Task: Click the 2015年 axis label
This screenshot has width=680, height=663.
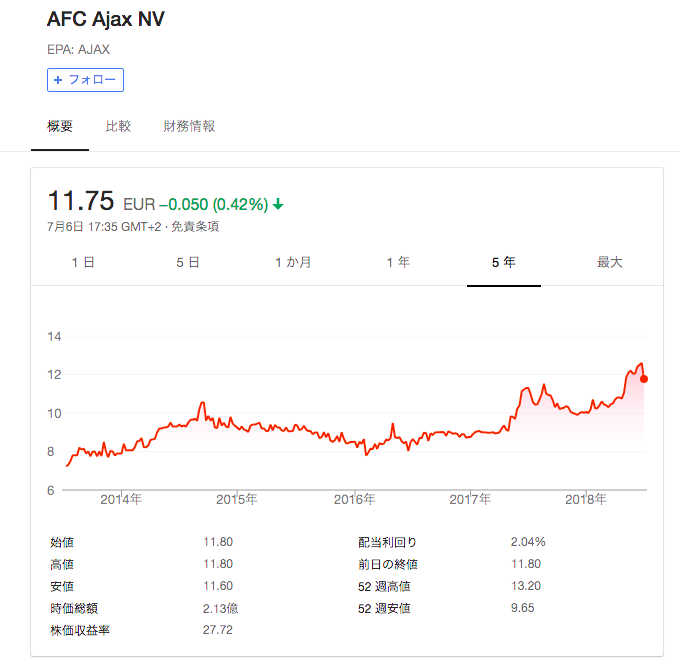Action: pyautogui.click(x=237, y=500)
